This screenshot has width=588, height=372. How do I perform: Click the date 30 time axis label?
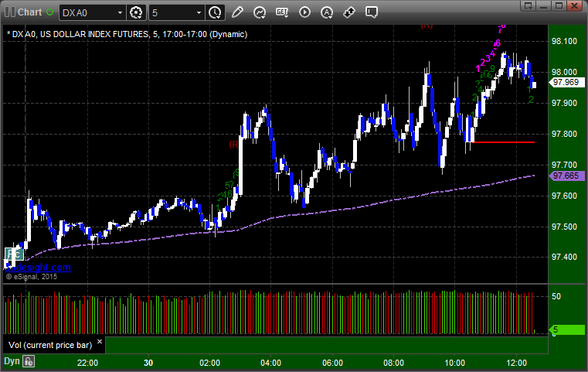pos(148,363)
